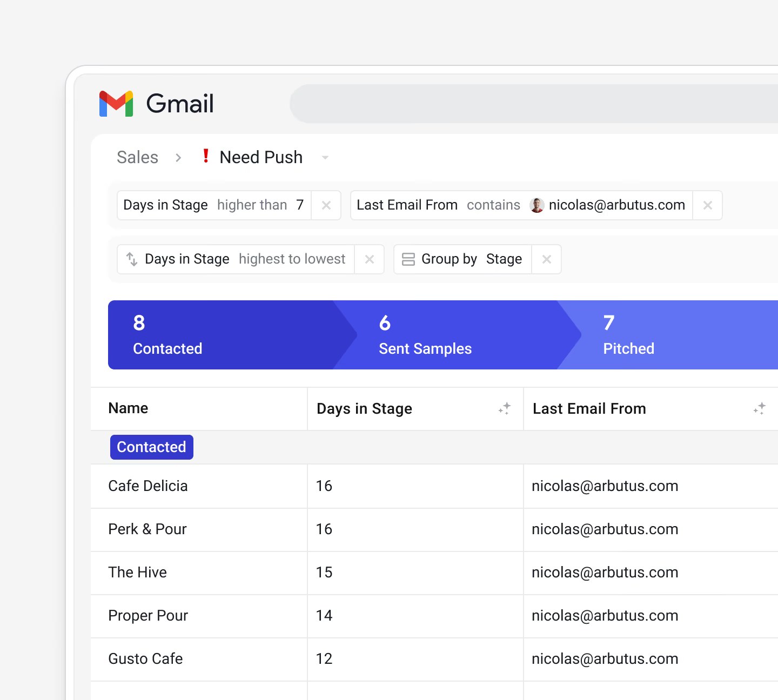Go to the Sales breadcrumb link
The width and height of the screenshot is (778, 700).
pyautogui.click(x=138, y=157)
